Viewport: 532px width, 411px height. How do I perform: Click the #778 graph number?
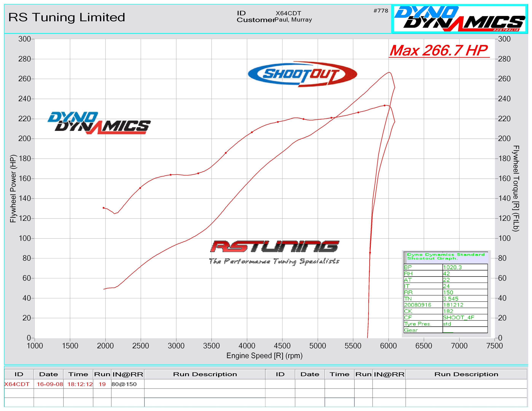(381, 11)
